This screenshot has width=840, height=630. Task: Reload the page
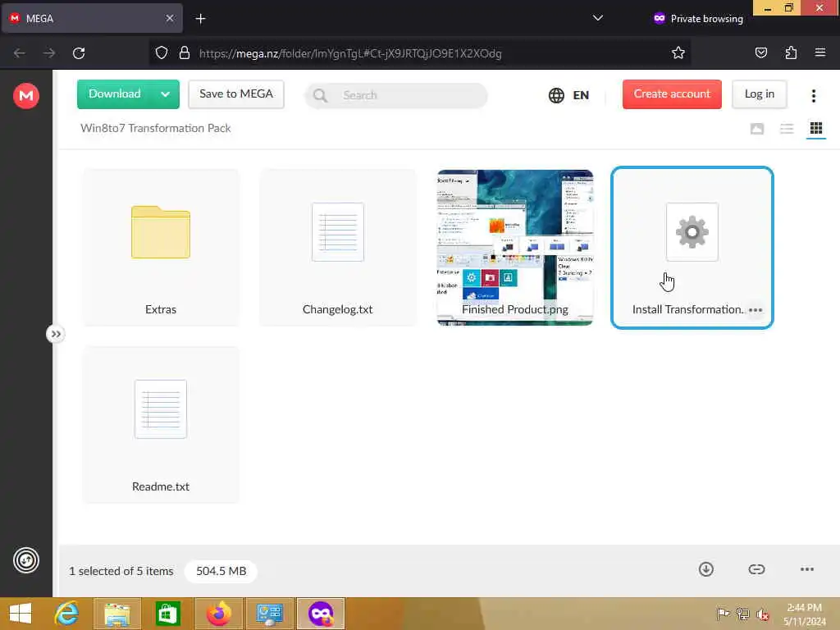coord(79,53)
